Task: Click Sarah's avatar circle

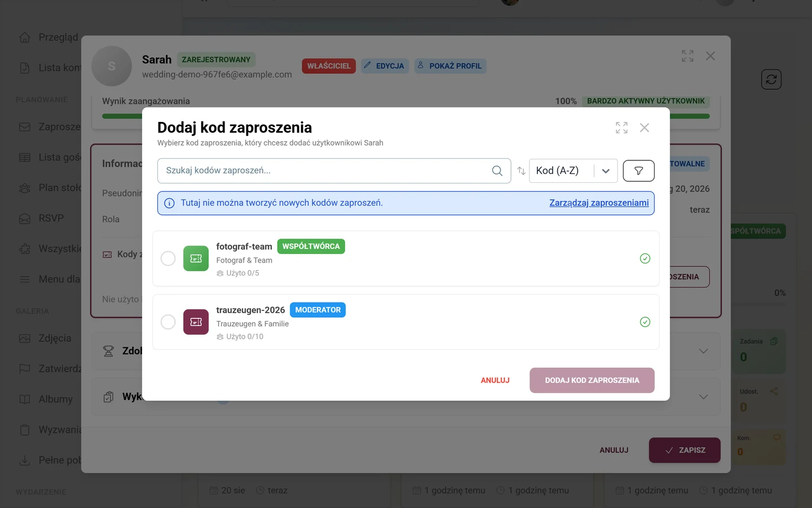Action: coord(112,66)
